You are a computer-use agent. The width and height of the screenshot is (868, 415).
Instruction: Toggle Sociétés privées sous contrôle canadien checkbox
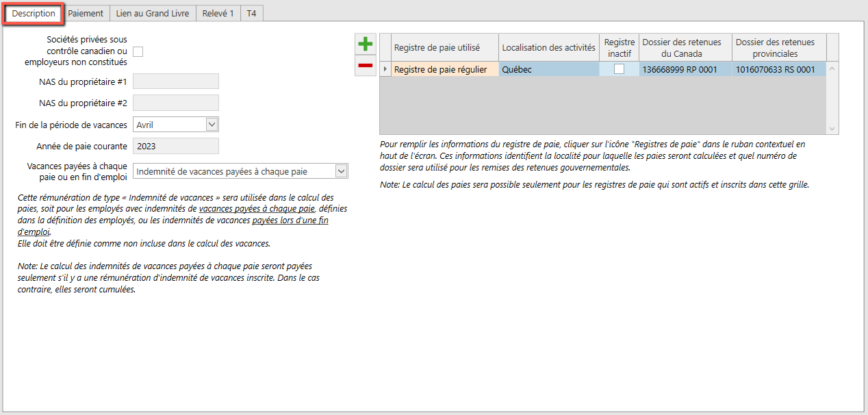pyautogui.click(x=138, y=51)
